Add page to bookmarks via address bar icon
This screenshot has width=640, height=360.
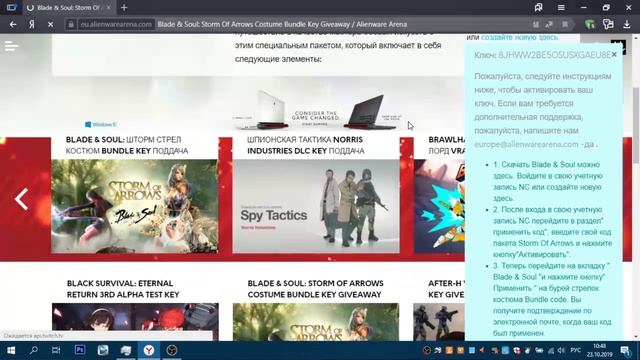565,24
